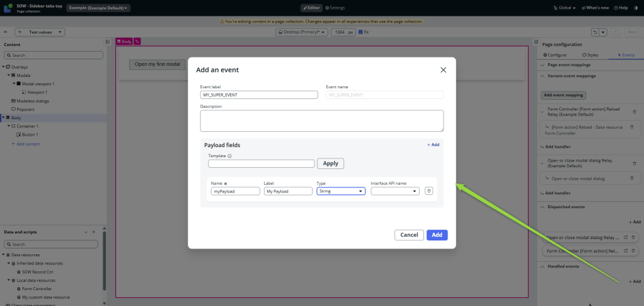Collapse the Page configuration panel icon
The width and height of the screenshot is (644, 306).
point(536,42)
